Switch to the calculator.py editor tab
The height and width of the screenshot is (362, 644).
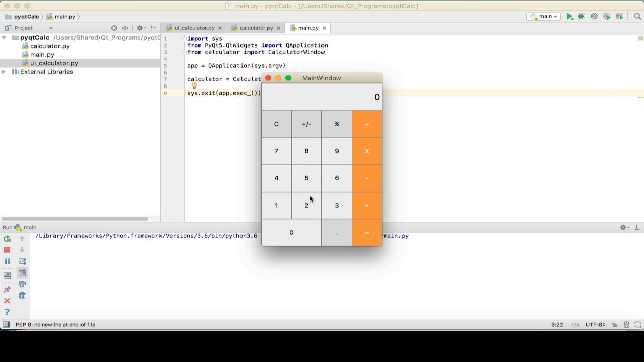coord(256,28)
